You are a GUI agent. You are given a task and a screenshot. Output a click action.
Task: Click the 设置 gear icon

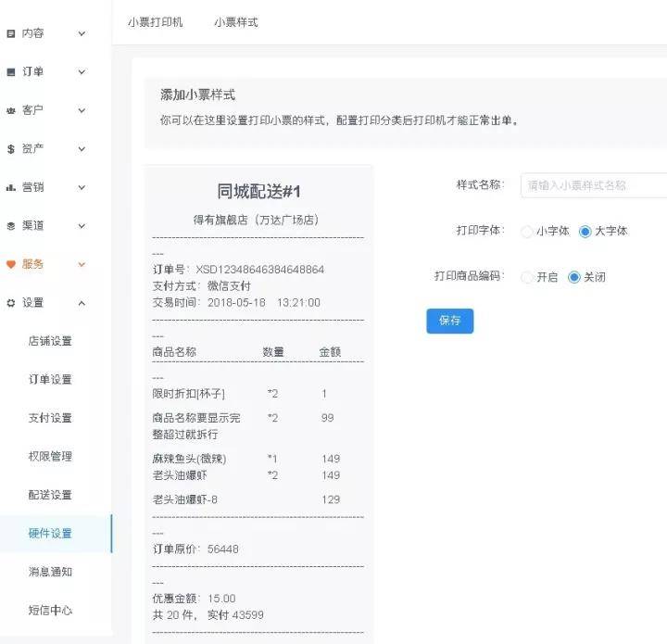coord(11,303)
